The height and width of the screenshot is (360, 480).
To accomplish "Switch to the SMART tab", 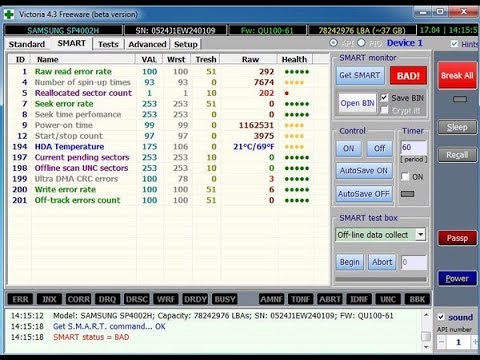I will 71,43.
